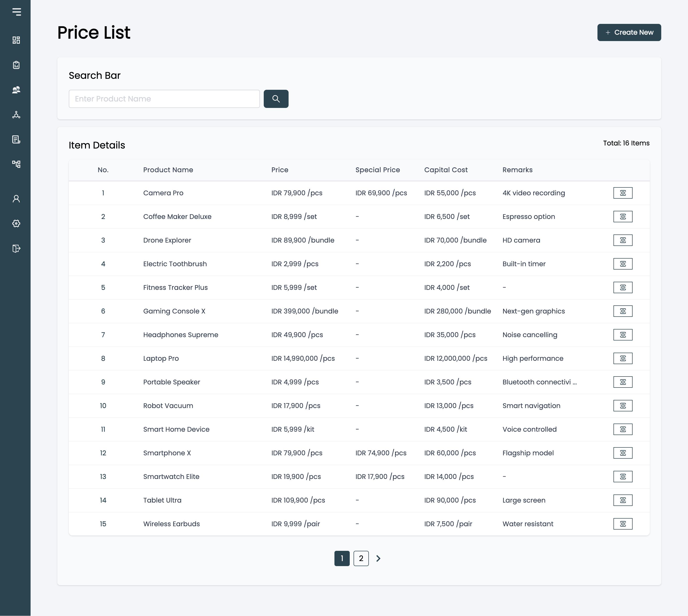688x616 pixels.
Task: View details of Smartphone X row
Action: point(623,453)
